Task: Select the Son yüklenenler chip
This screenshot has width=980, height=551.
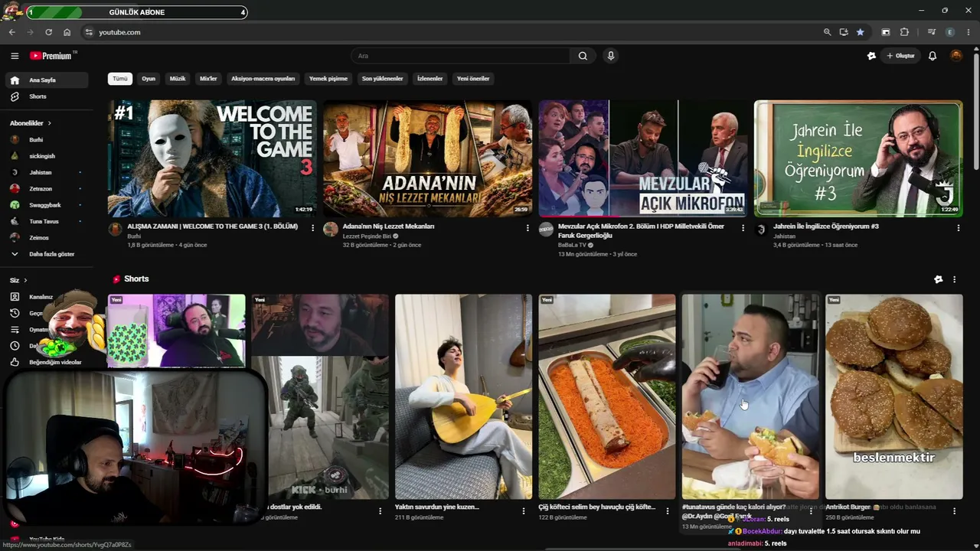Action: (x=383, y=78)
